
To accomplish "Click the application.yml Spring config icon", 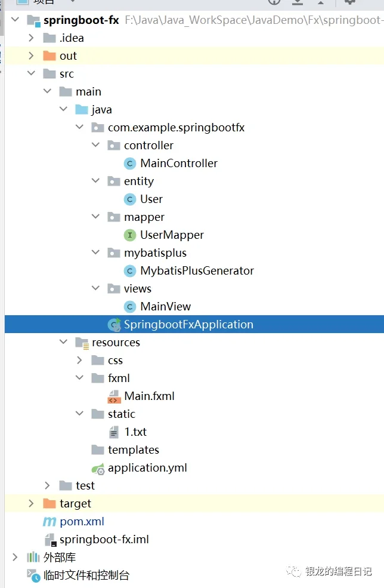I will (98, 468).
